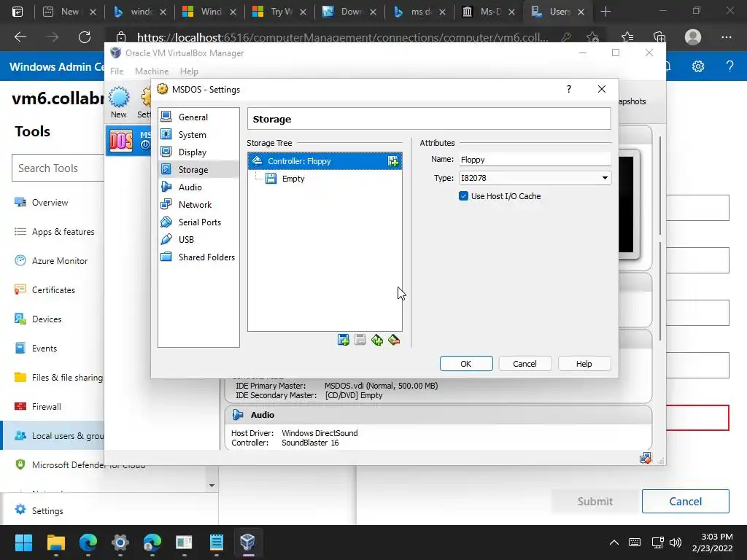Go to Network settings category
The height and width of the screenshot is (560, 747).
click(198, 205)
